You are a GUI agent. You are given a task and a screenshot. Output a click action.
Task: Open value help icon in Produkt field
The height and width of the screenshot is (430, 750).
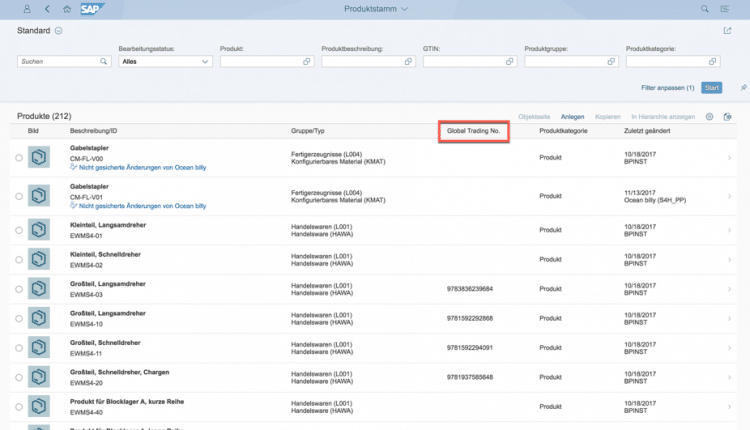coord(306,61)
